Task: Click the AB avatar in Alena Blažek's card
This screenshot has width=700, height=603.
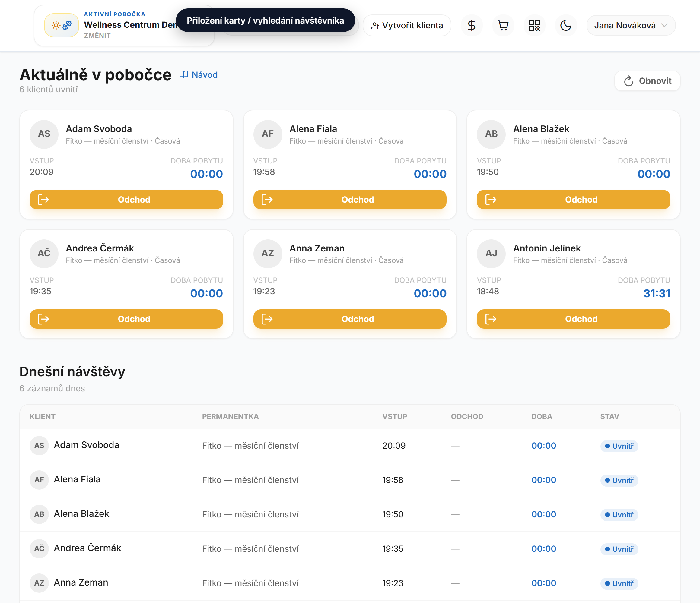Action: pyautogui.click(x=491, y=134)
